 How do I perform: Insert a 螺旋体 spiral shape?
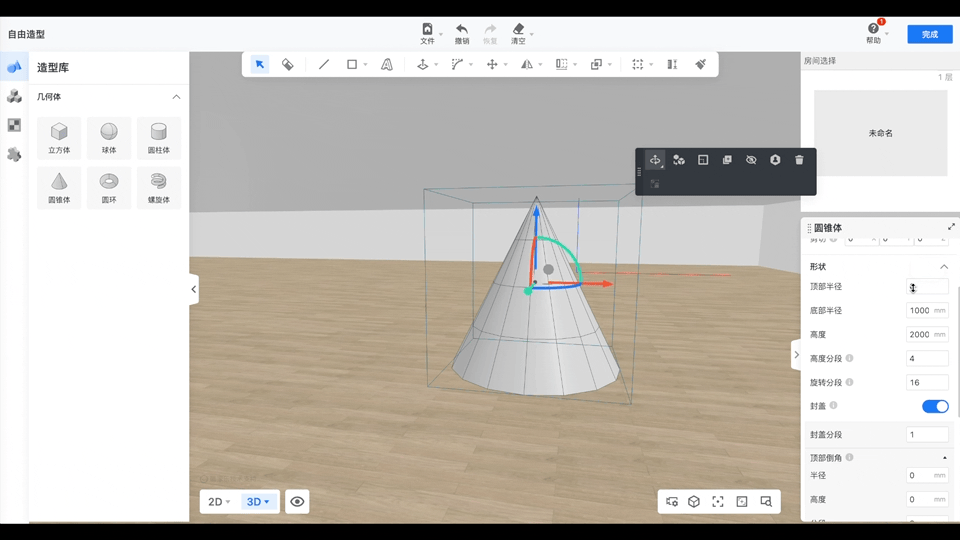[x=158, y=187]
